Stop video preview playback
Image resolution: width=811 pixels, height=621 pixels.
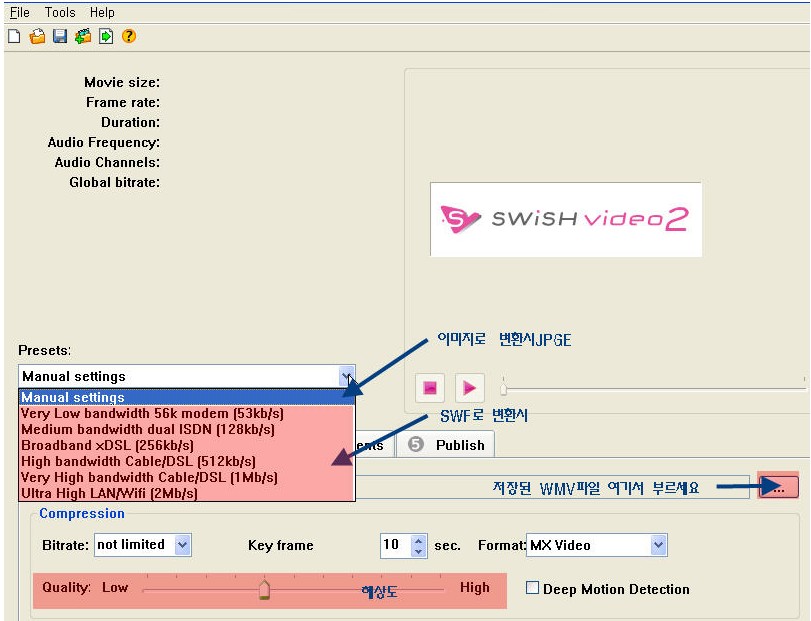430,387
